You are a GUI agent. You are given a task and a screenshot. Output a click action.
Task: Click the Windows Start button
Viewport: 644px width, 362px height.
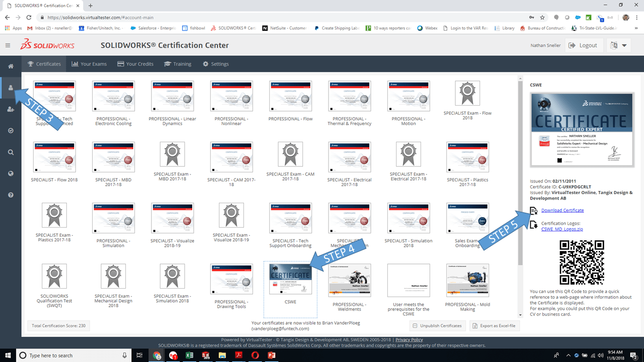[x=8, y=355]
